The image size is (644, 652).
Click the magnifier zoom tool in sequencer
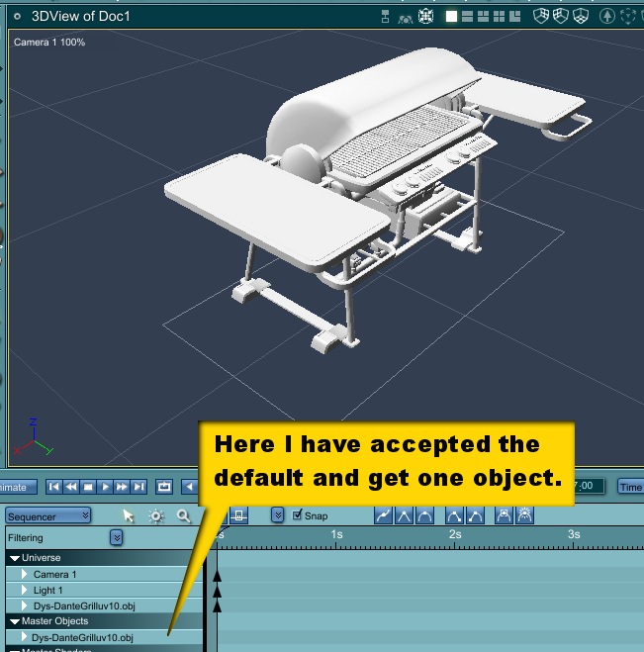[x=183, y=515]
